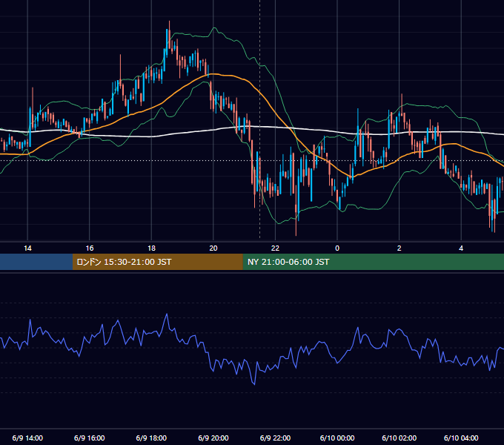Click the 6/10 00:00 label on indicator axis
This screenshot has width=504, height=445.
(x=337, y=438)
